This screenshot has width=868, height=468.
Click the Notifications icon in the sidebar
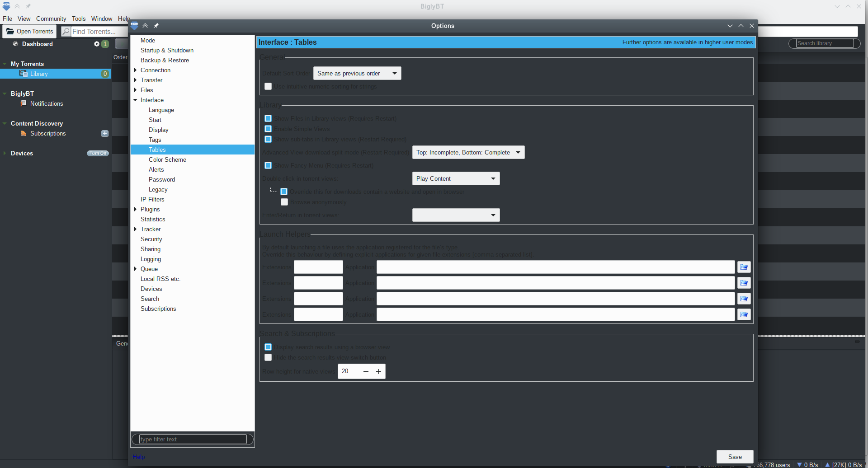(24, 103)
